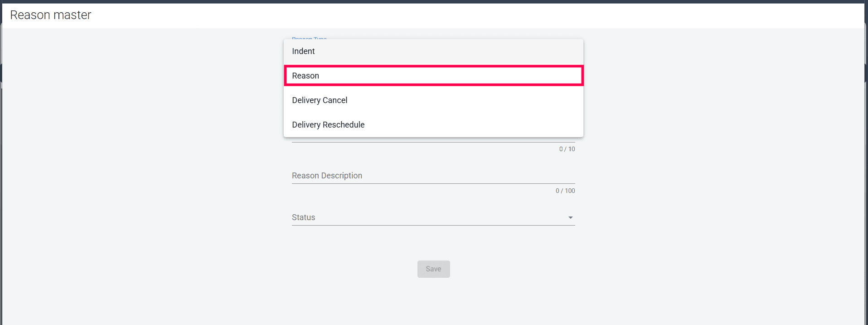Click the Reason Description placeholder label
868x325 pixels.
pyautogui.click(x=327, y=176)
